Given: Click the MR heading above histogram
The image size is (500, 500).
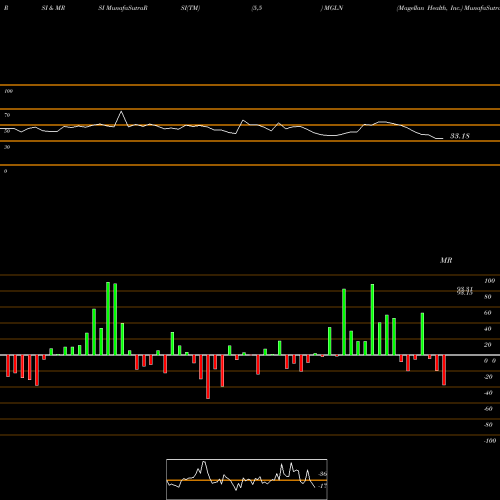Looking at the screenshot, I should 446,260.
